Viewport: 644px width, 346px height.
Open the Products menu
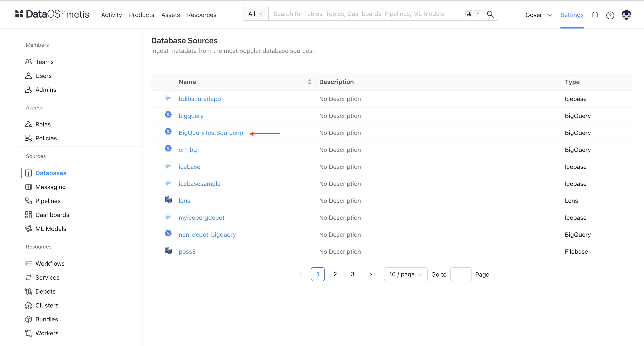[141, 15]
